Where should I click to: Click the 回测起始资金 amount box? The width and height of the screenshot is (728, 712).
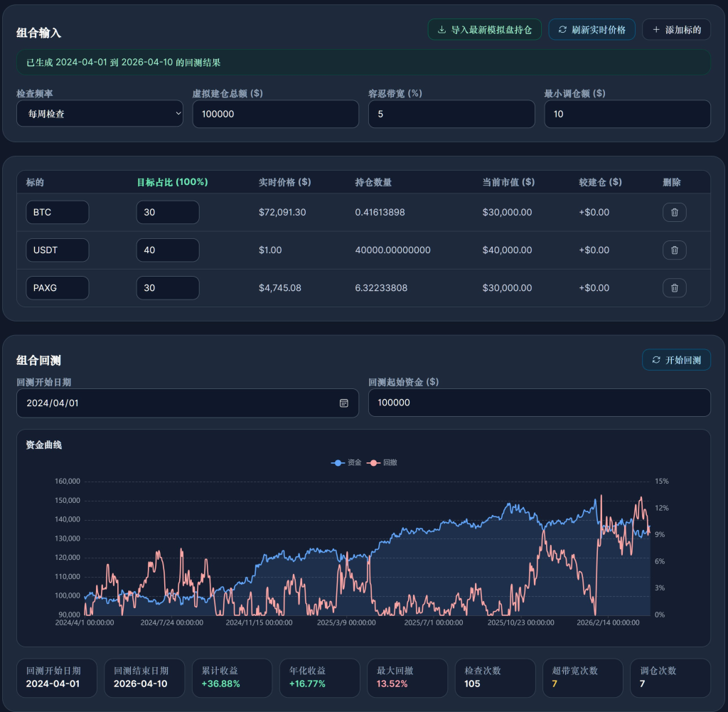[x=539, y=403]
